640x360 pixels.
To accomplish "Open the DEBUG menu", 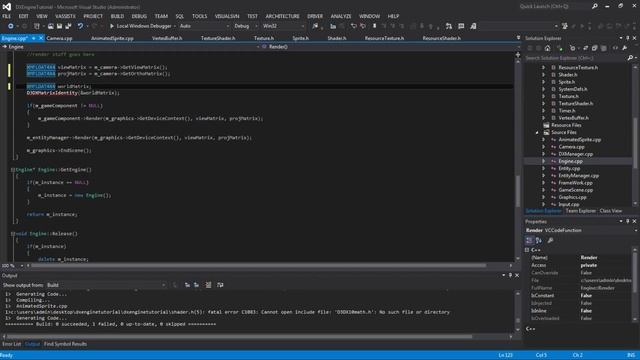I will pos(139,16).
